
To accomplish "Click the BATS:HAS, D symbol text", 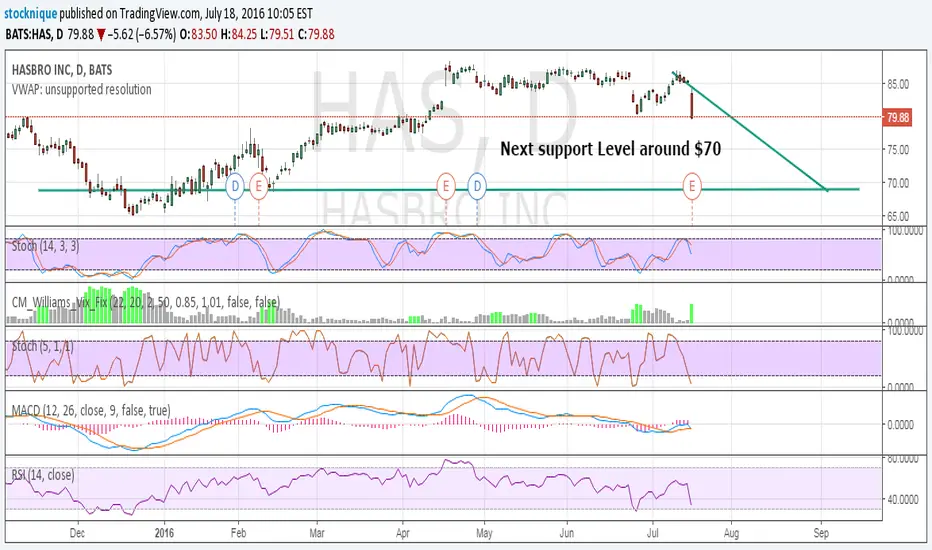I will click(34, 34).
